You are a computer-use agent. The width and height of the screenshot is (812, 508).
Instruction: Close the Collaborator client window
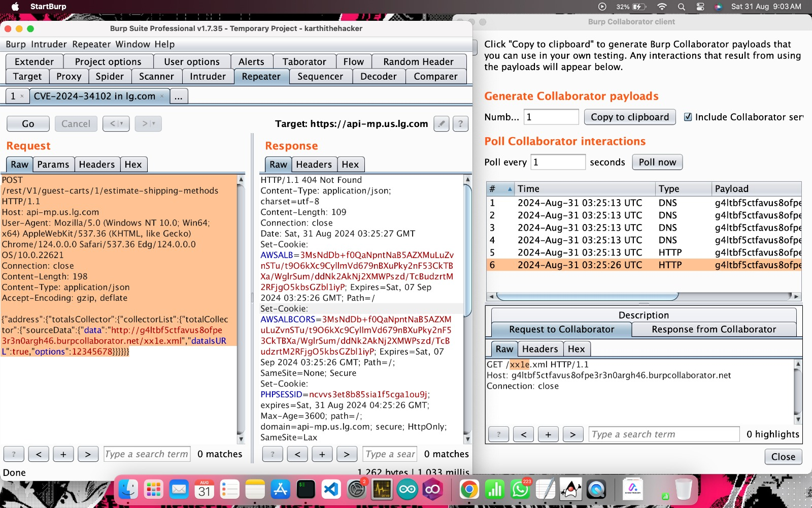pos(784,457)
